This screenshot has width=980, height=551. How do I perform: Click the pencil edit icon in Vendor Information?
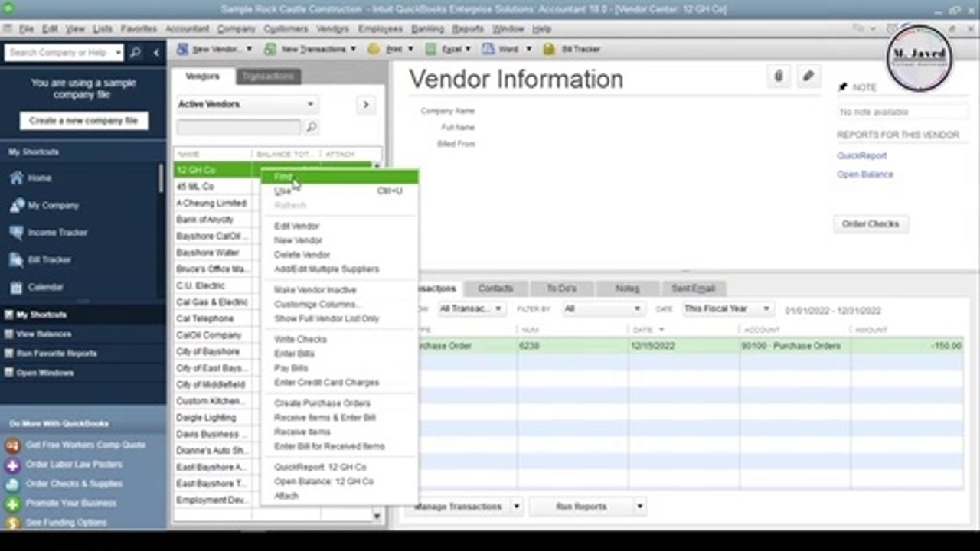[x=808, y=76]
